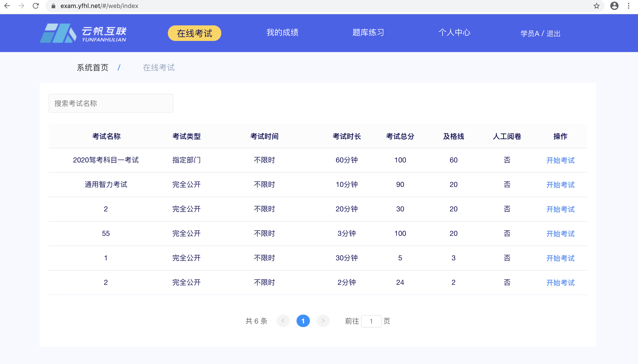Click the exam search input field
Viewport: 638px width, 364px height.
[111, 103]
